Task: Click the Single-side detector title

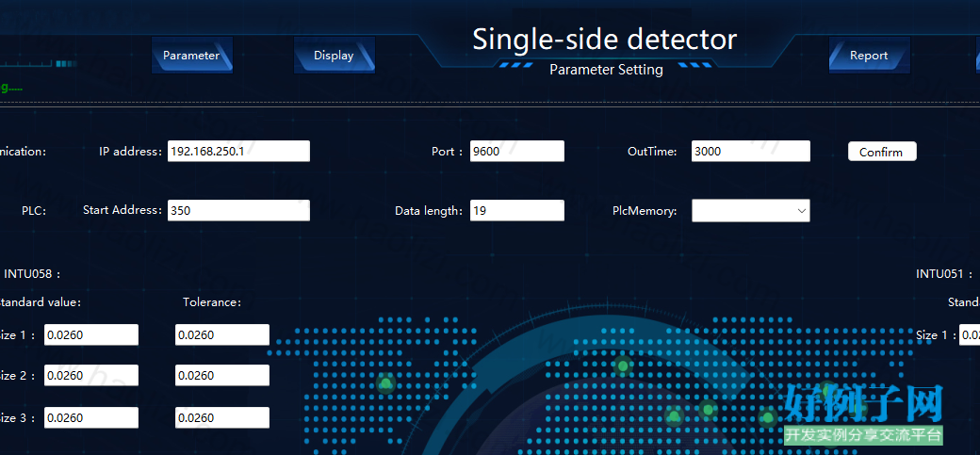Action: point(604,40)
